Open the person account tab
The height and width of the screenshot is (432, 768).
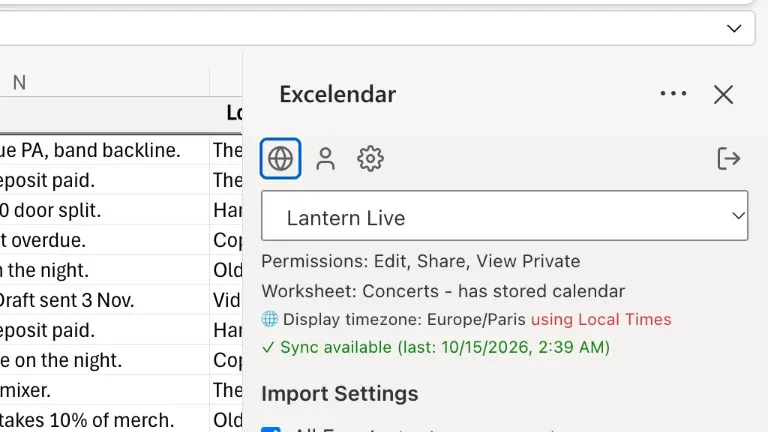coord(325,159)
